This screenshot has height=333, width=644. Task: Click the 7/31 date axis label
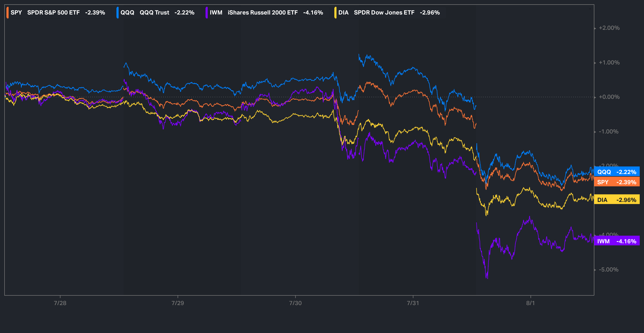[413, 303]
